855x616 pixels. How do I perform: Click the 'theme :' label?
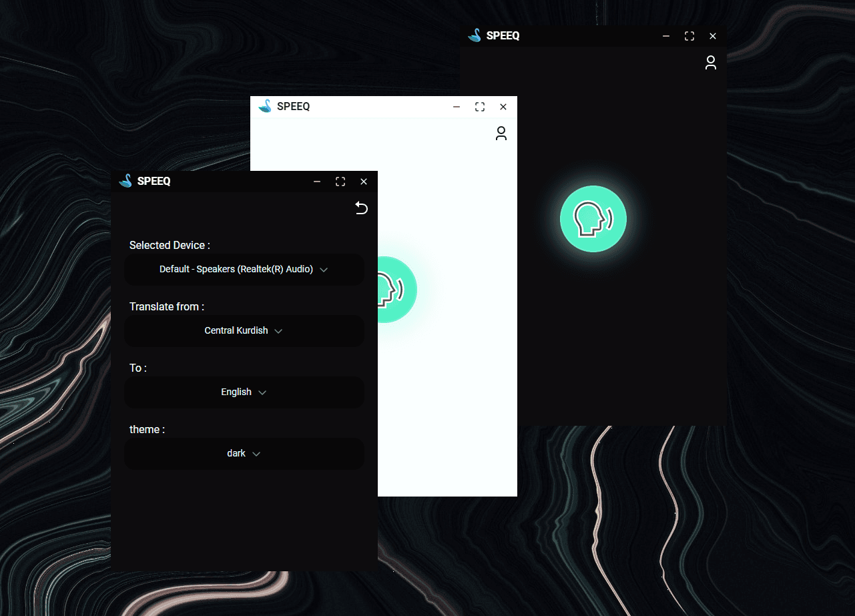pos(147,429)
